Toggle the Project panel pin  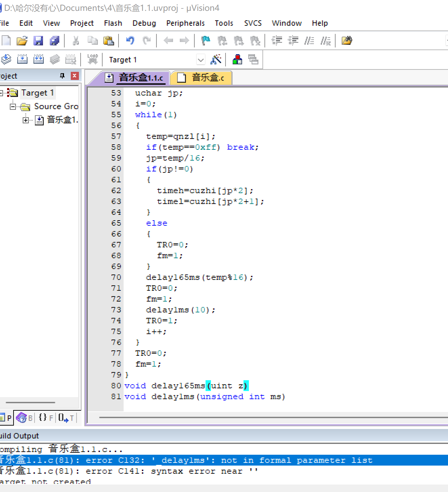coord(62,76)
